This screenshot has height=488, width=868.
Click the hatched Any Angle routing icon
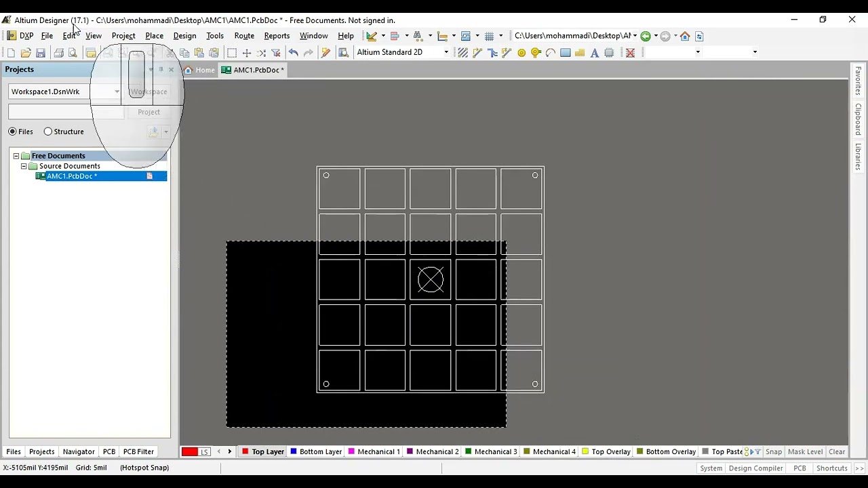[x=462, y=53]
